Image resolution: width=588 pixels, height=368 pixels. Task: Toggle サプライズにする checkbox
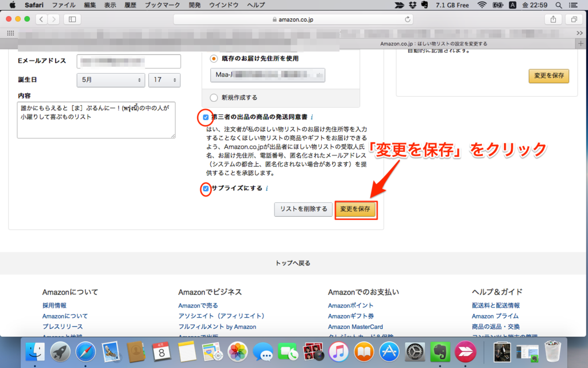click(x=206, y=189)
